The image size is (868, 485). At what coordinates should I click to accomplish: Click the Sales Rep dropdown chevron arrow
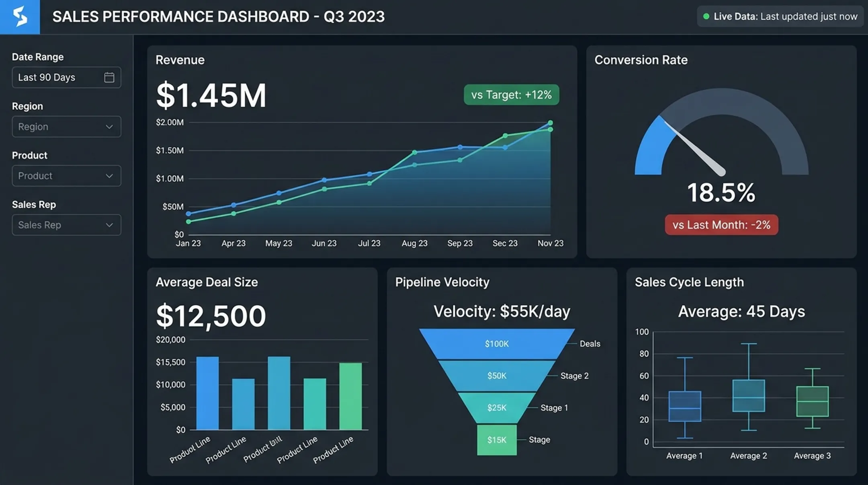(x=109, y=225)
